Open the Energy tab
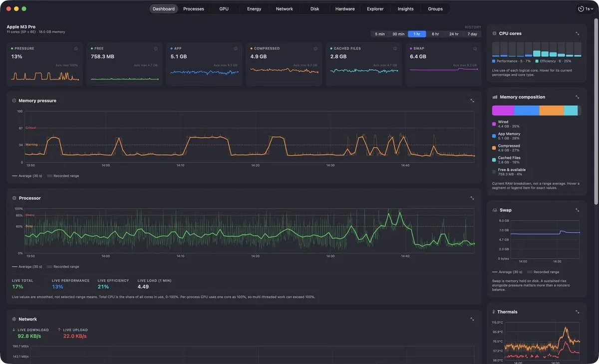This screenshot has width=599, height=364. pos(254,9)
